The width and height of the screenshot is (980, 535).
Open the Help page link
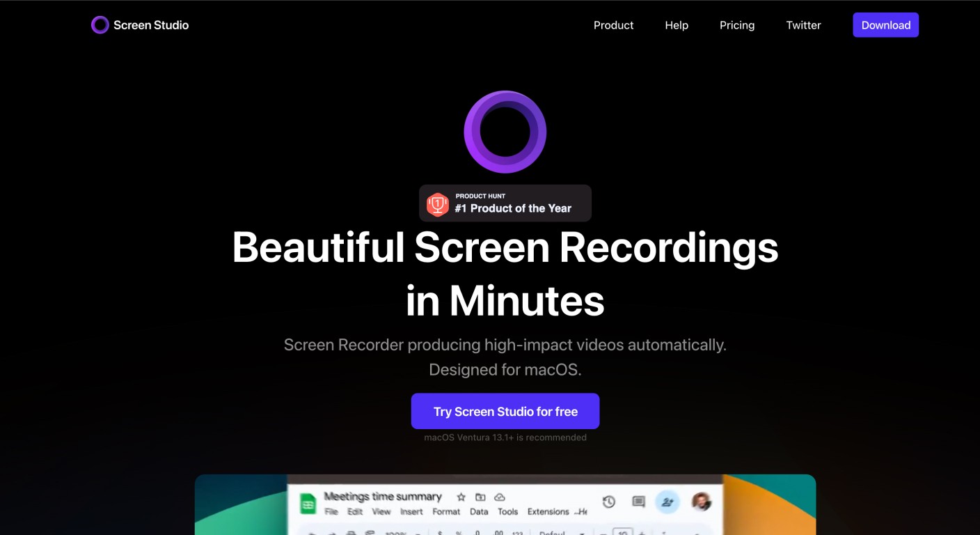click(x=677, y=25)
